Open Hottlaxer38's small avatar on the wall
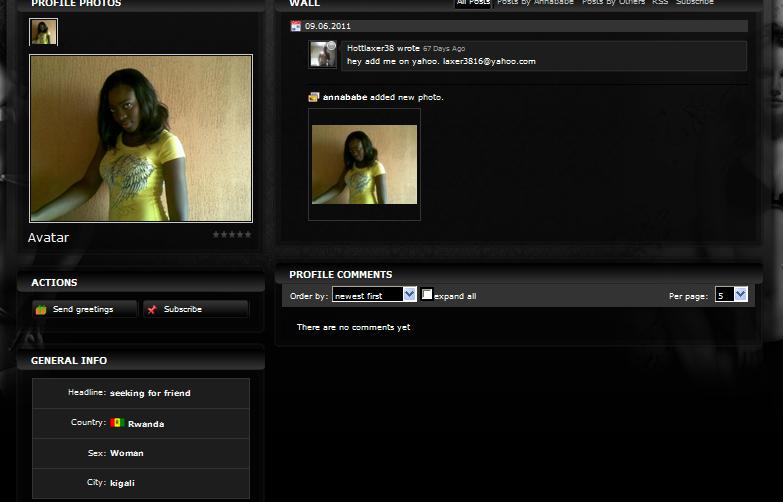Image resolution: width=783 pixels, height=502 pixels. point(323,54)
